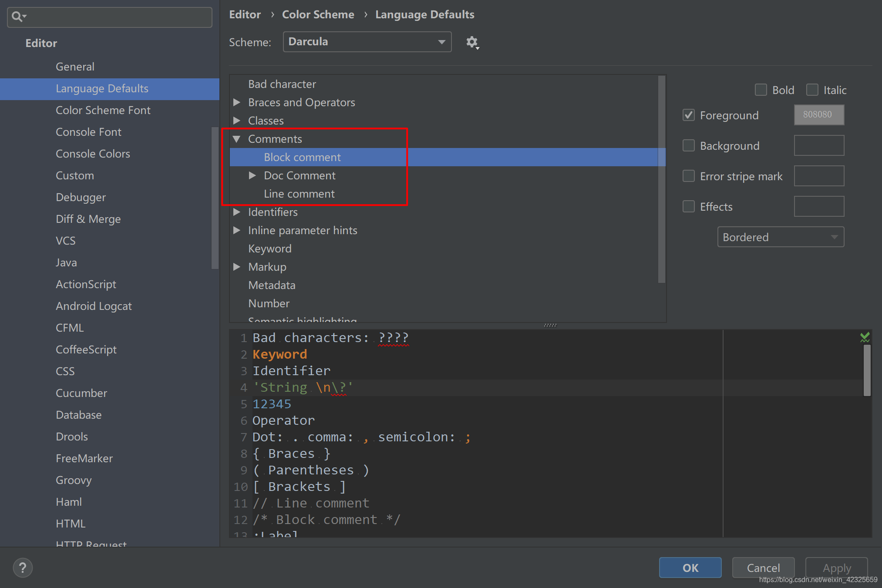Screen dimensions: 882x588
Task: Expand the Doc Comment arrow
Action: click(x=252, y=175)
